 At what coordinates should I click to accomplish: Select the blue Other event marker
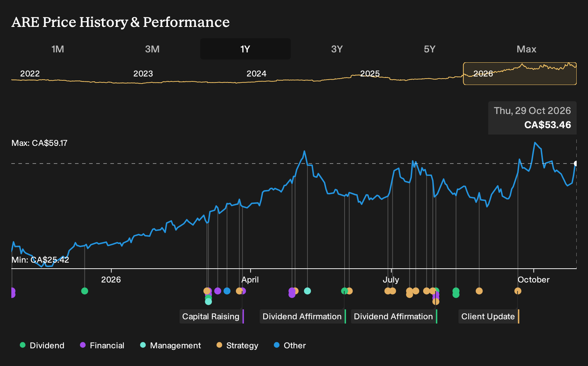point(227,291)
